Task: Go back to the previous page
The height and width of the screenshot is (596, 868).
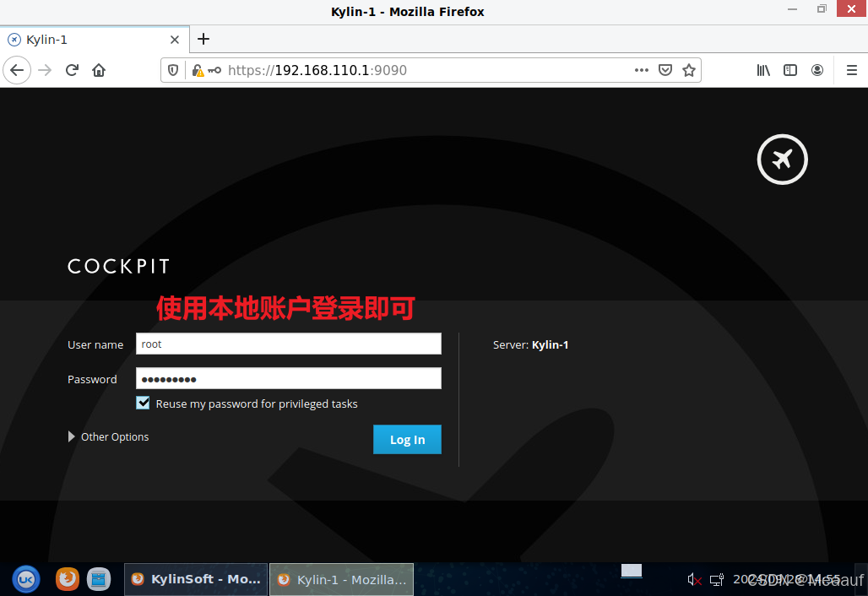Action: pos(17,70)
